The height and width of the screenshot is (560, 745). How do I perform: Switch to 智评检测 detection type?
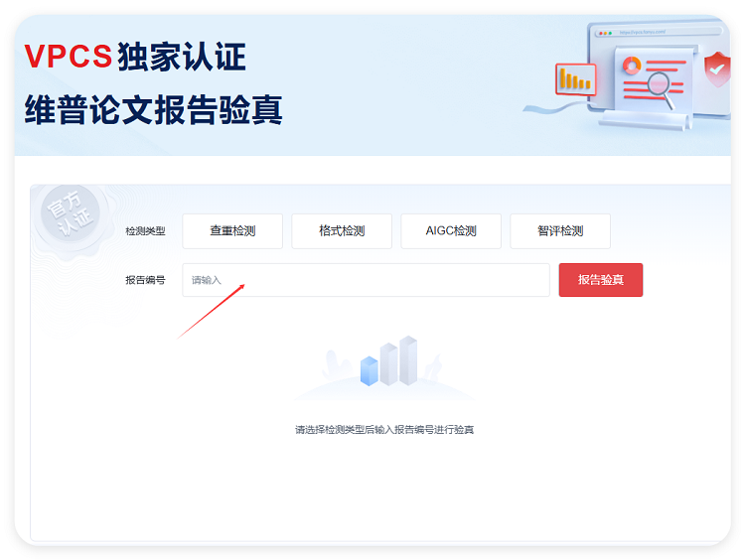(560, 230)
